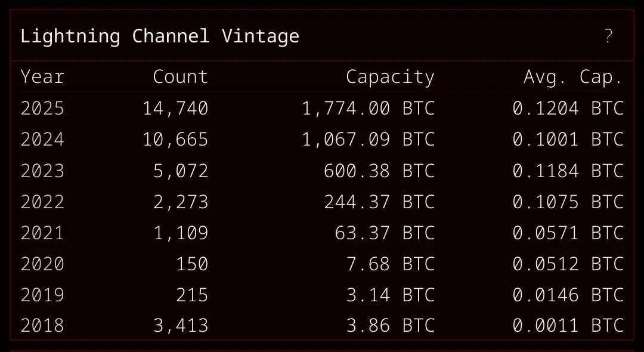
Task: Click the 2022 year cell
Action: click(42, 202)
